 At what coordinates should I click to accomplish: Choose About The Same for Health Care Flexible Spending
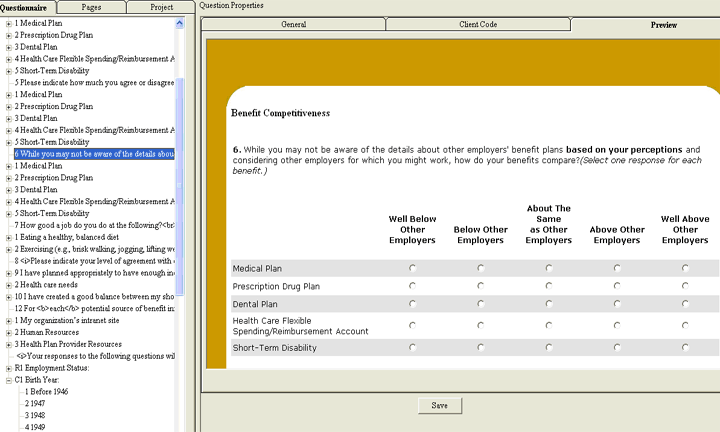549,325
